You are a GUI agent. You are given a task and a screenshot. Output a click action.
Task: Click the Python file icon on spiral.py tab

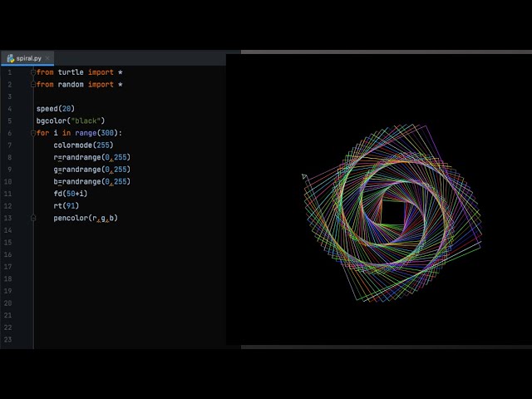click(11, 58)
